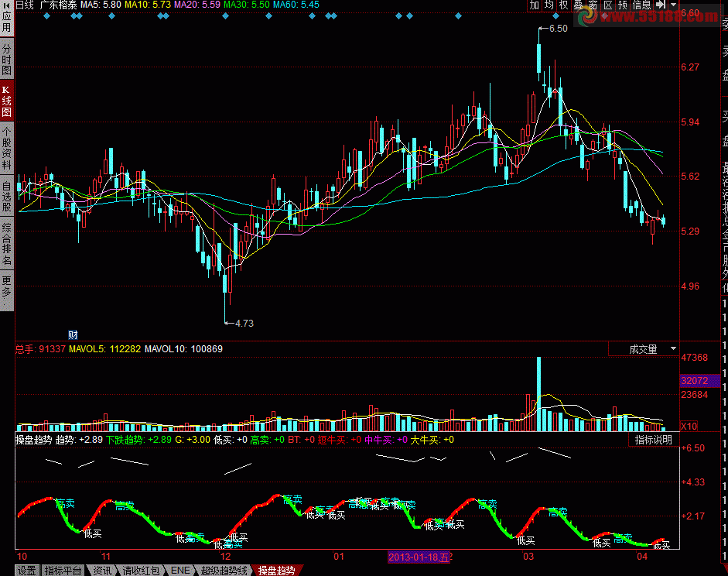This screenshot has height=576, width=728.
Task: Open the 成交量 indicator dropdown
Action: coord(643,349)
